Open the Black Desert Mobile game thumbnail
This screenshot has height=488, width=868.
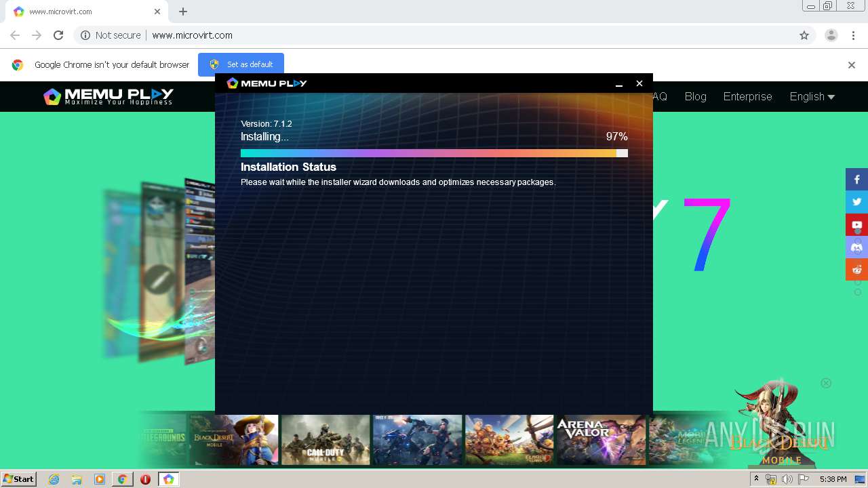233,440
